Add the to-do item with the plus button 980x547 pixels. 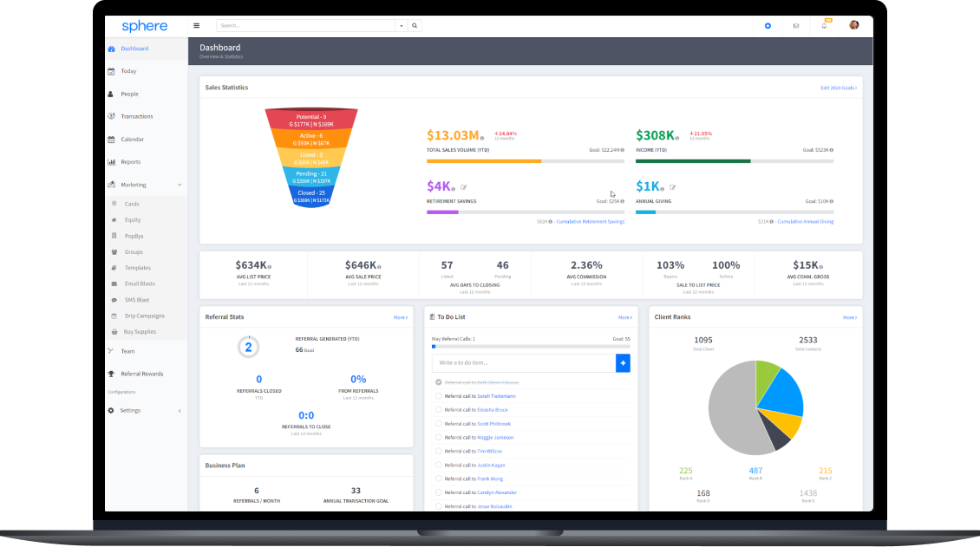(623, 362)
